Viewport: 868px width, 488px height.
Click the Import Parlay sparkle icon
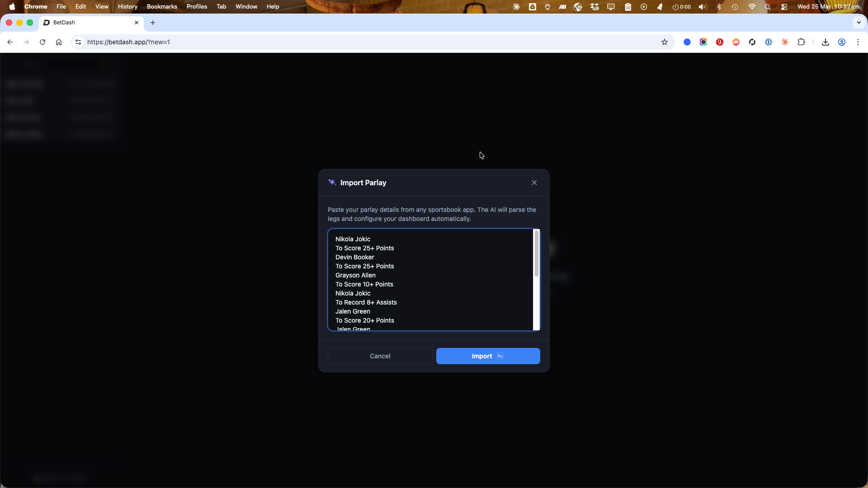[x=332, y=182]
